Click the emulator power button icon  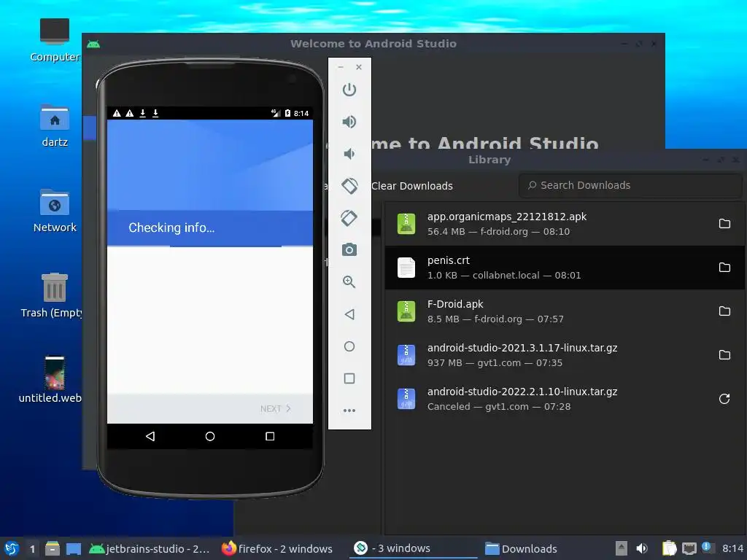click(349, 90)
